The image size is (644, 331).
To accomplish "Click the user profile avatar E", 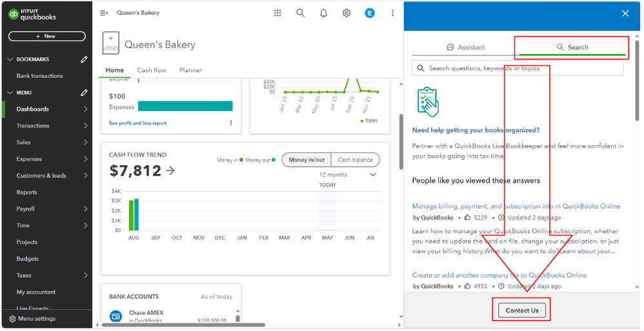I will [x=369, y=13].
